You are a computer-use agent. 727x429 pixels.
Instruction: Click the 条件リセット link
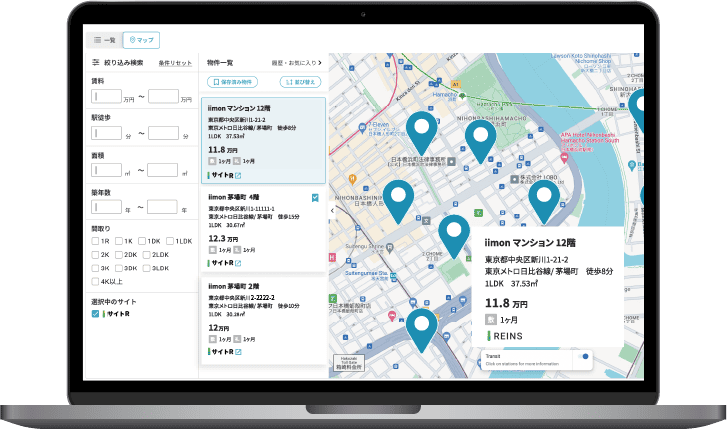[x=175, y=63]
